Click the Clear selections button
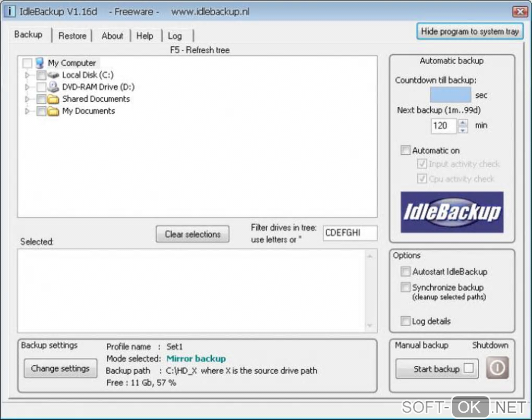 coord(192,234)
